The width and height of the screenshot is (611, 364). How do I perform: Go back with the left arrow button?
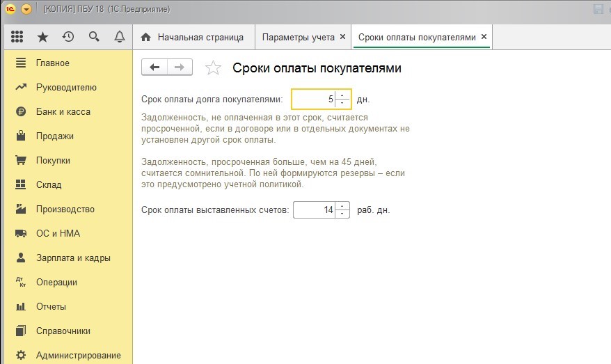coord(154,68)
